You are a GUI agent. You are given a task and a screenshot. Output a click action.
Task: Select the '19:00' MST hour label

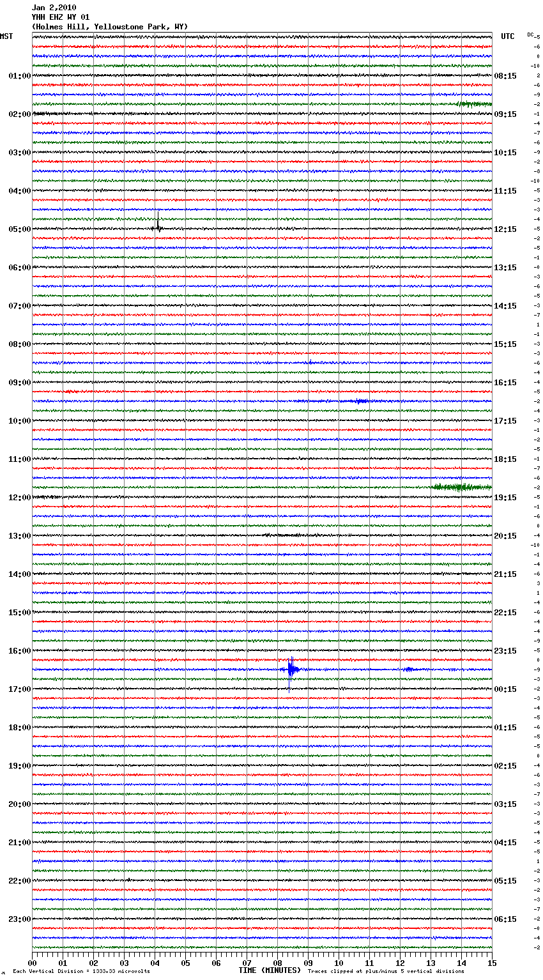[20, 766]
